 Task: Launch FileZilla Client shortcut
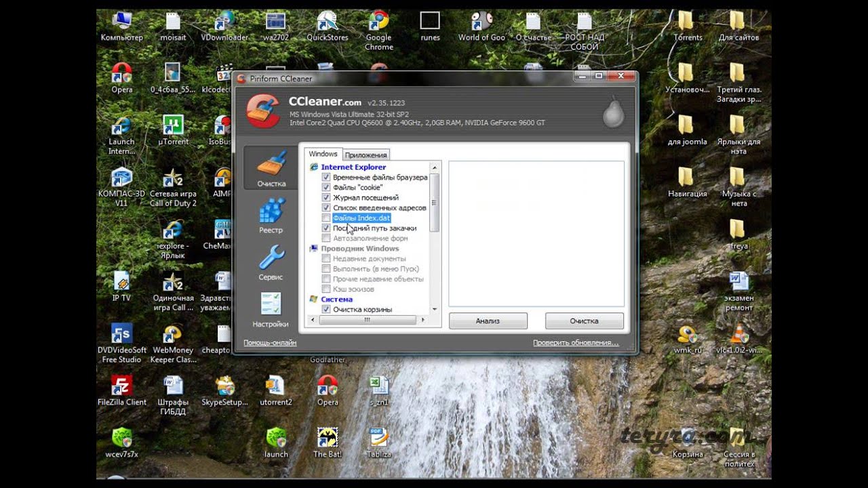click(x=121, y=391)
